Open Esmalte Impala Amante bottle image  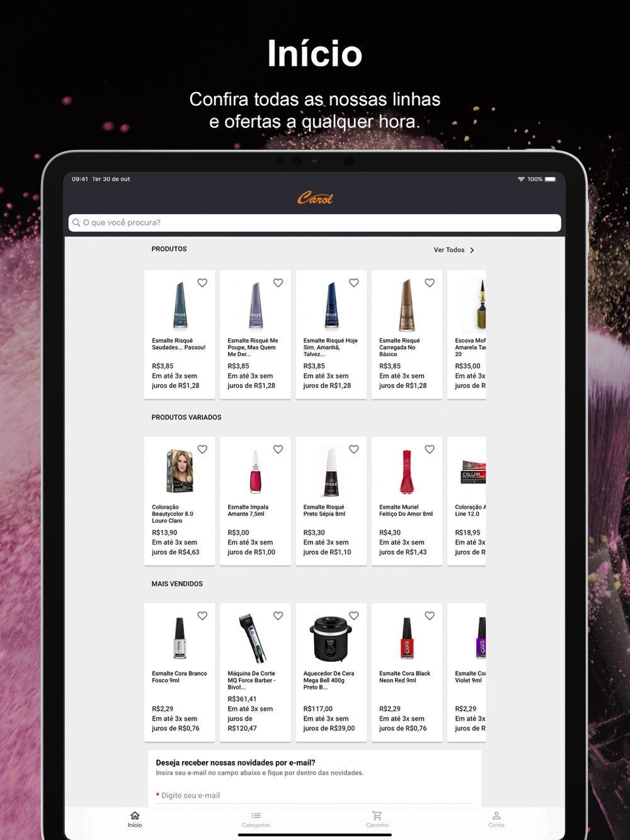point(256,471)
